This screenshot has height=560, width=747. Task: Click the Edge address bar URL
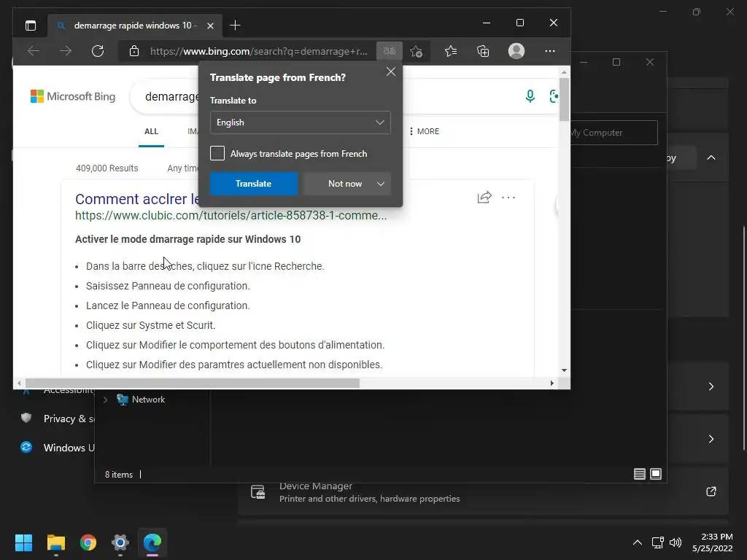pos(259,51)
